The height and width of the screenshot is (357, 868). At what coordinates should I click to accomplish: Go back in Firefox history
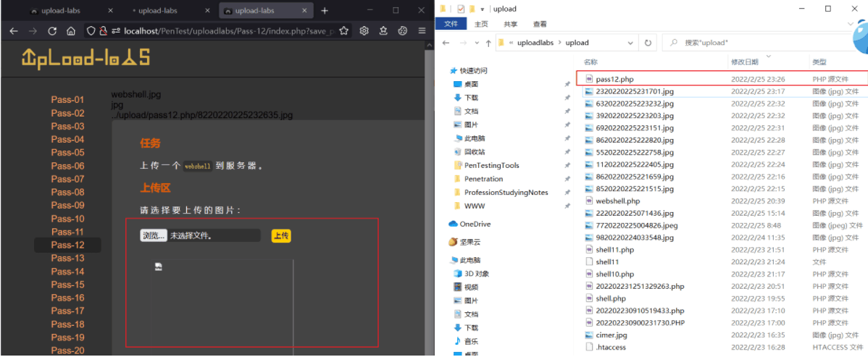coord(14,31)
